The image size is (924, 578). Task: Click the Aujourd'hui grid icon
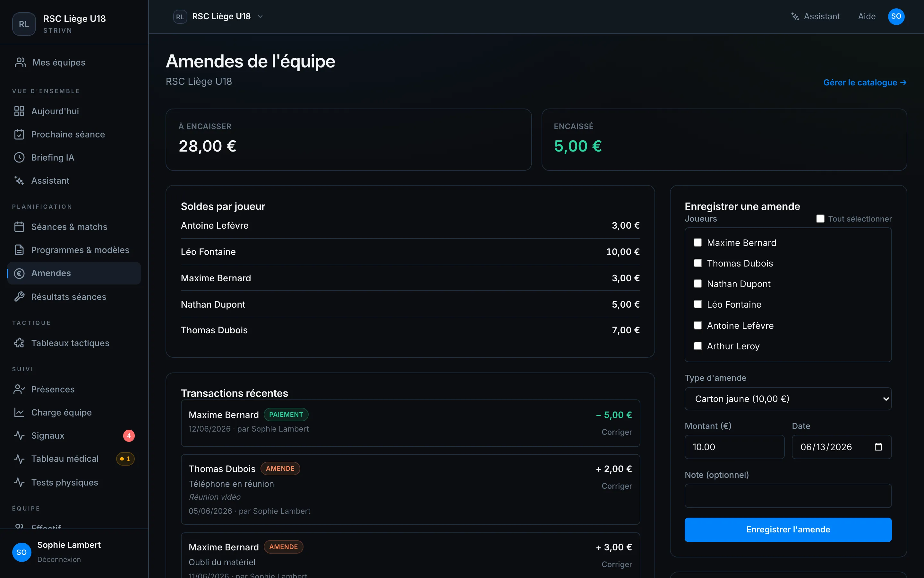[19, 111]
